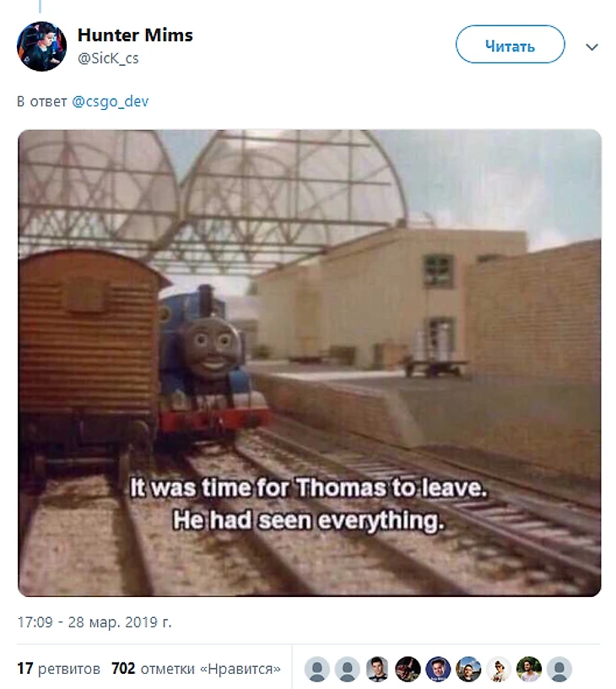Open the Thomas train meme image
Screen dimensions: 616x689
coord(310,363)
